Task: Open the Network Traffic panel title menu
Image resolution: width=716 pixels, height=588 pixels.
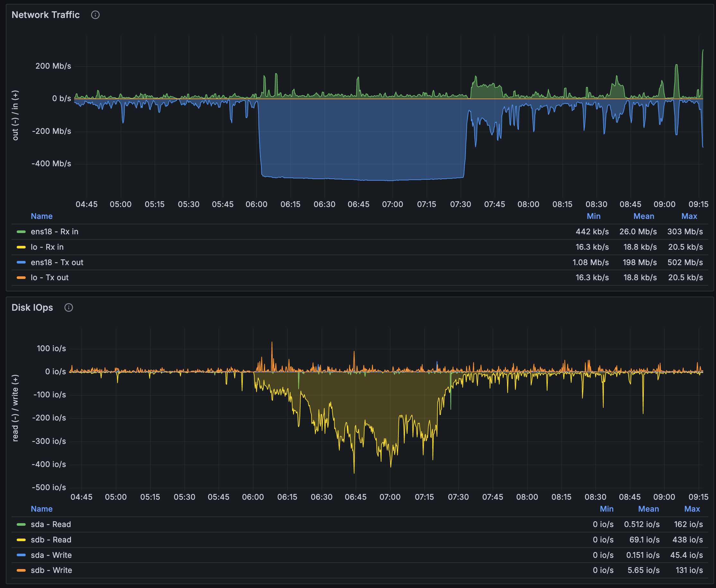Action: coord(45,15)
